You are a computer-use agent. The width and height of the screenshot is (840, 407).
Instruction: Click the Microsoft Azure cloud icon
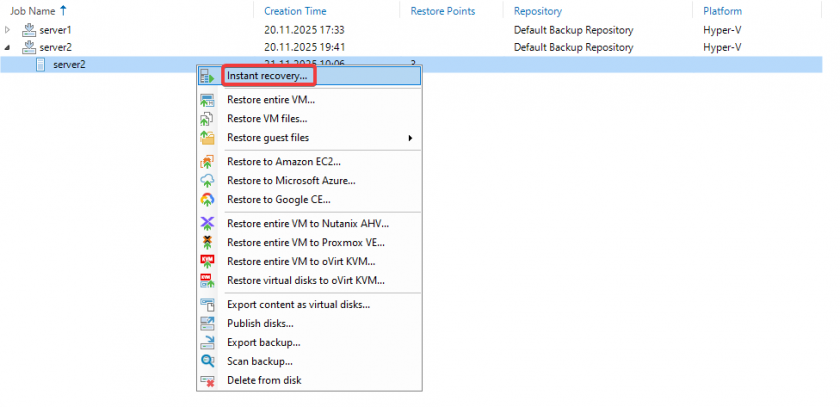pos(207,181)
